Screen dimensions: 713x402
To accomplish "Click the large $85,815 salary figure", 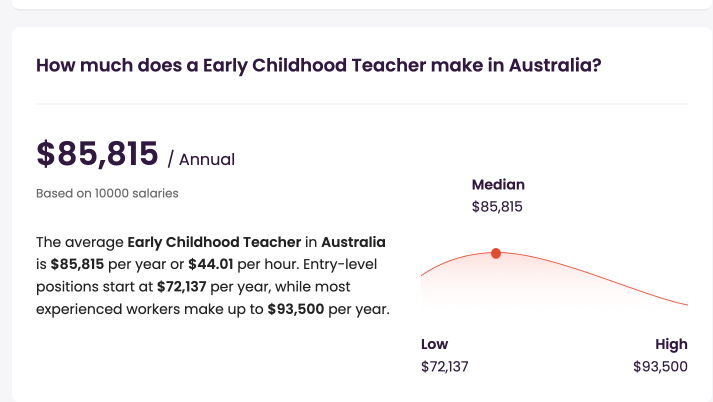I will coord(97,154).
